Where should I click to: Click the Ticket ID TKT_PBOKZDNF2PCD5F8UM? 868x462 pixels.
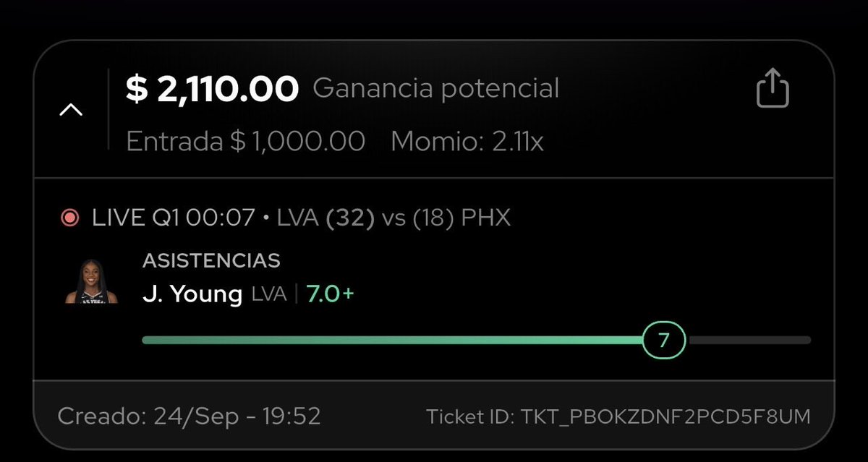618,417
